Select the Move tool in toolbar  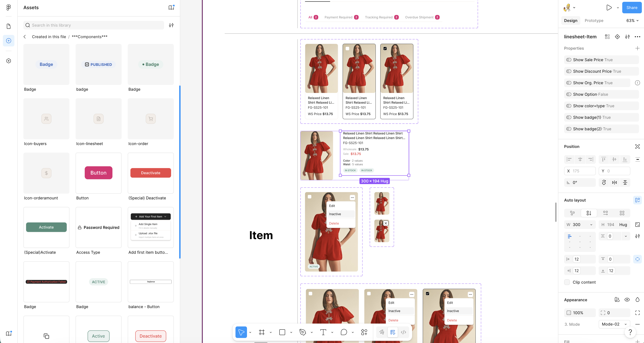pos(241,332)
